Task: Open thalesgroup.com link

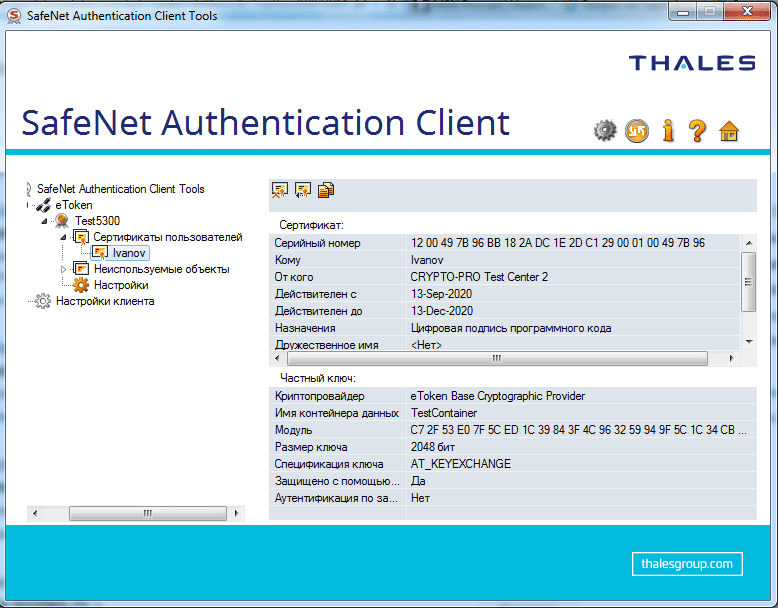Action: coord(687,564)
